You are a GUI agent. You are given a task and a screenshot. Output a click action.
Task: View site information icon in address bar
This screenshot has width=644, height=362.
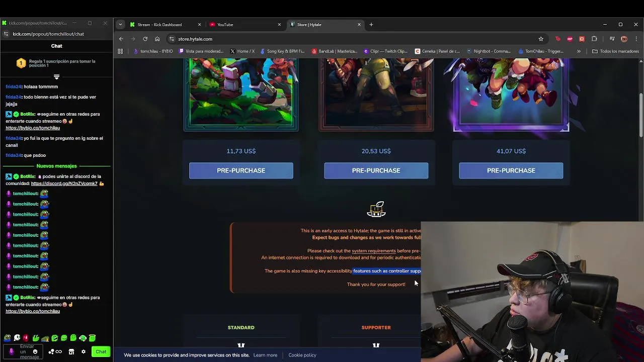(x=172, y=39)
